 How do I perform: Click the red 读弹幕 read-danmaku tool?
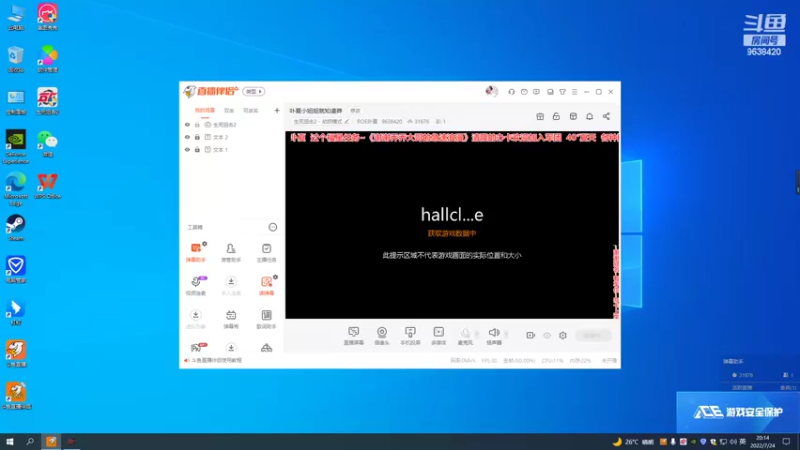pos(266,286)
